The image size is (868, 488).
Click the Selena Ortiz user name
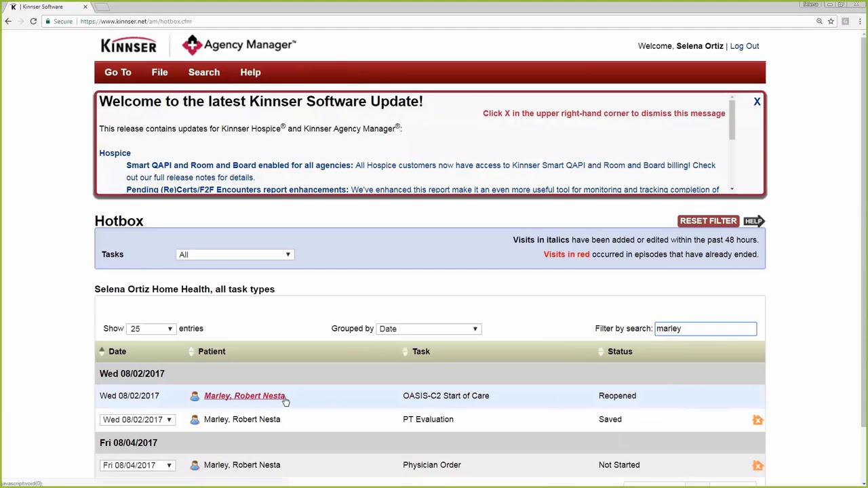[x=700, y=46]
